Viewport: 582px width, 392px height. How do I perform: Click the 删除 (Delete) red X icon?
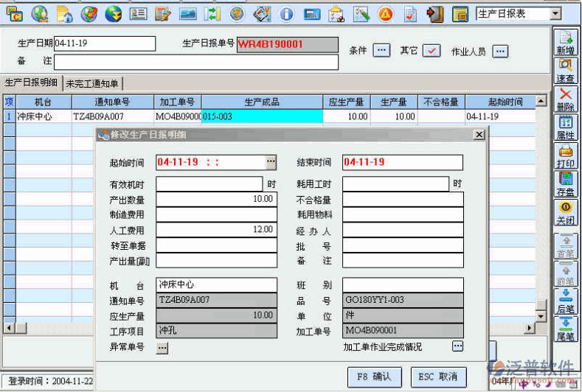pyautogui.click(x=566, y=99)
